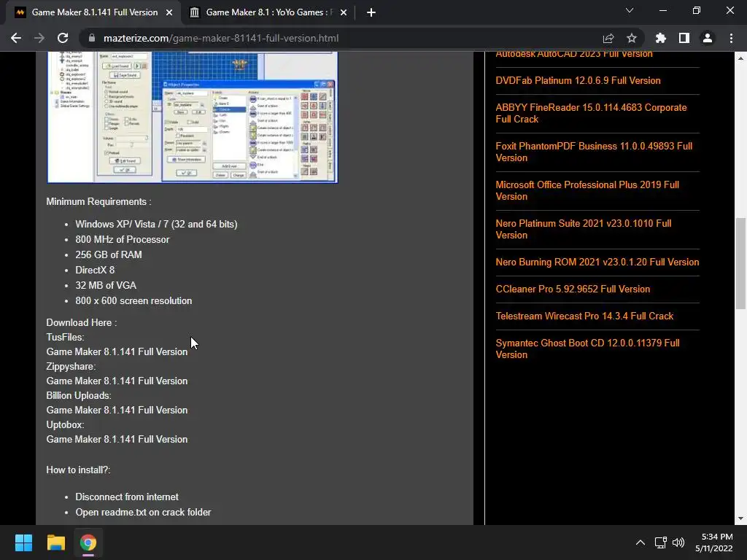Click the scrollbar up arrow
Viewport: 747px width, 560px height.
click(740, 58)
